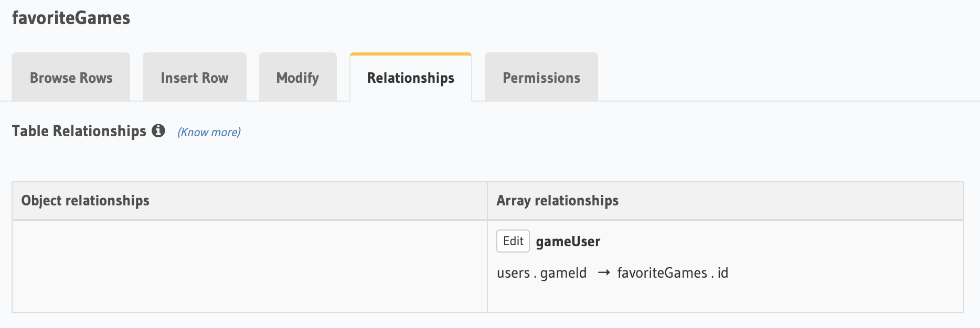Click the id column after favoriteGames
Viewport: 980px width, 328px height.
723,273
